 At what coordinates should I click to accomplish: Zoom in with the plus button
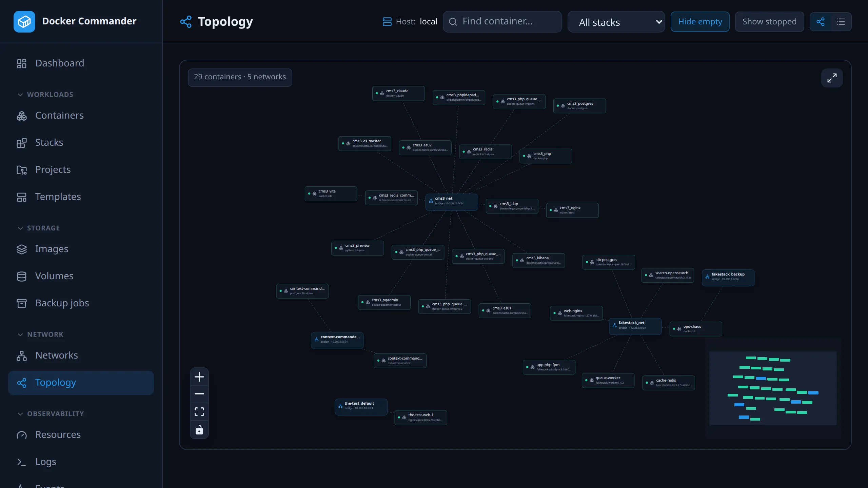pos(199,377)
